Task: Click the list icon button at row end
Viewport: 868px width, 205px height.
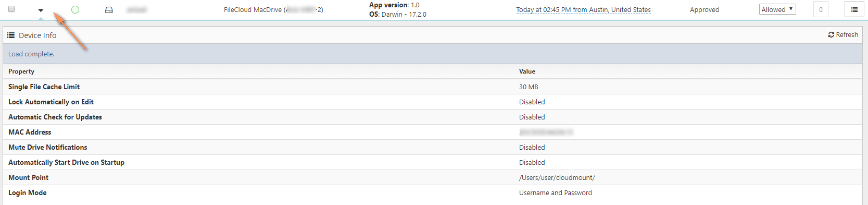Action: [x=854, y=9]
